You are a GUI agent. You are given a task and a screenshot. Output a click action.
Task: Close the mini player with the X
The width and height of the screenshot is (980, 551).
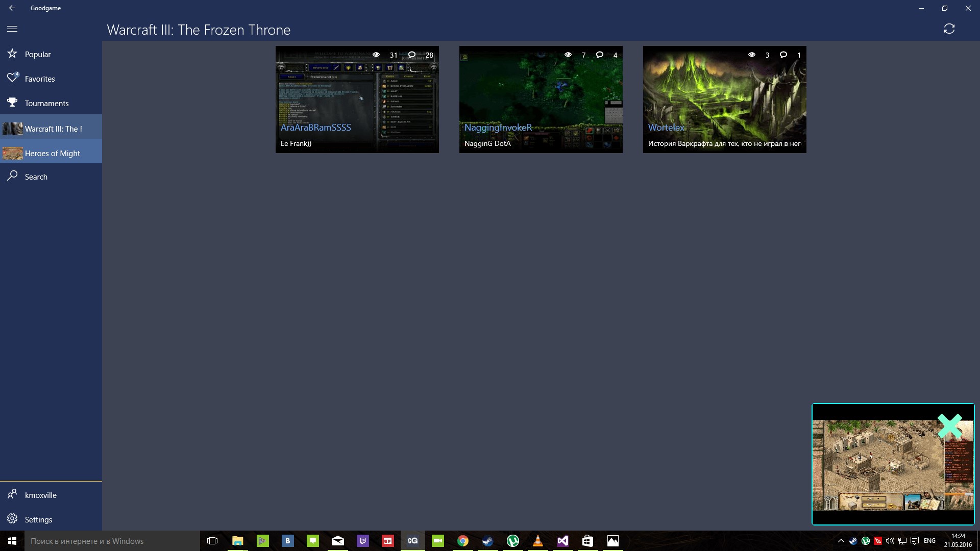click(x=949, y=426)
